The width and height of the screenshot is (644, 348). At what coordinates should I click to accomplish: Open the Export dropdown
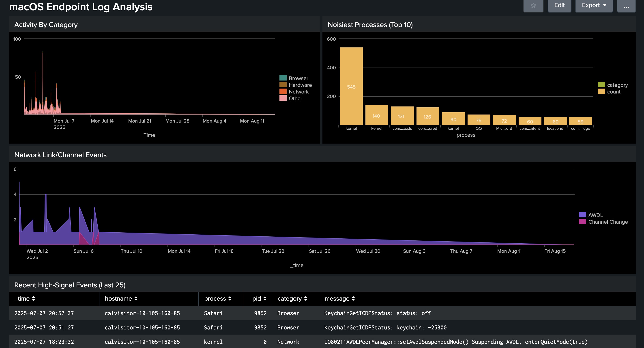pos(594,6)
